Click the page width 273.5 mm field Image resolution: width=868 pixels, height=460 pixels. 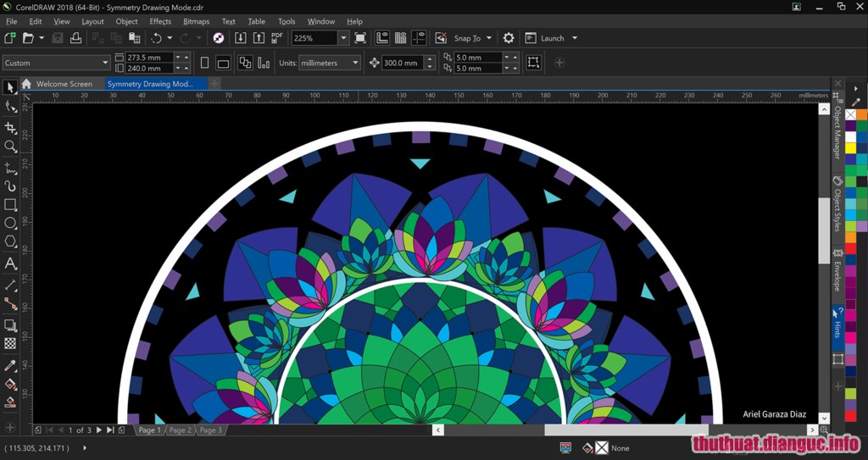pos(148,57)
